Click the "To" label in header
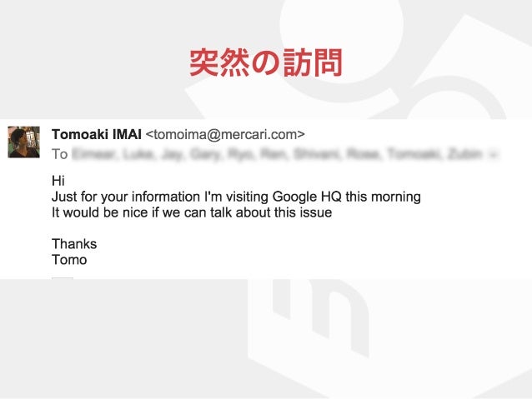This screenshot has height=399, width=532. 60,154
